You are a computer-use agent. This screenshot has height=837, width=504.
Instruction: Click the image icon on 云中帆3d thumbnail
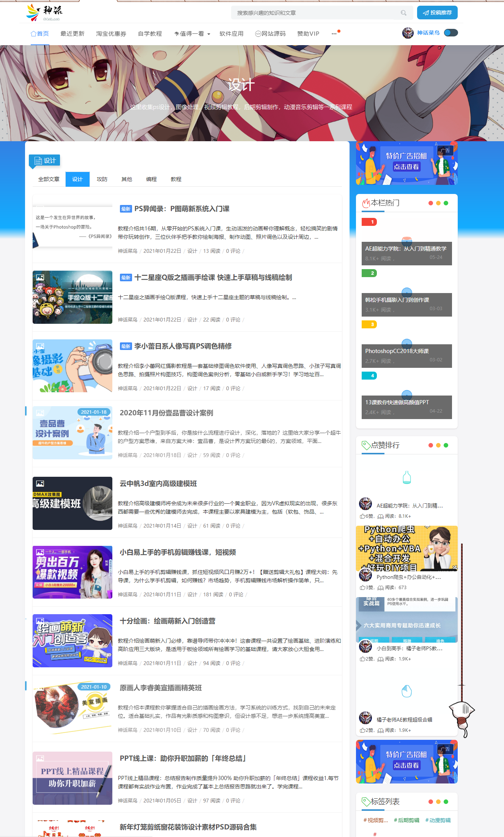pos(40,484)
